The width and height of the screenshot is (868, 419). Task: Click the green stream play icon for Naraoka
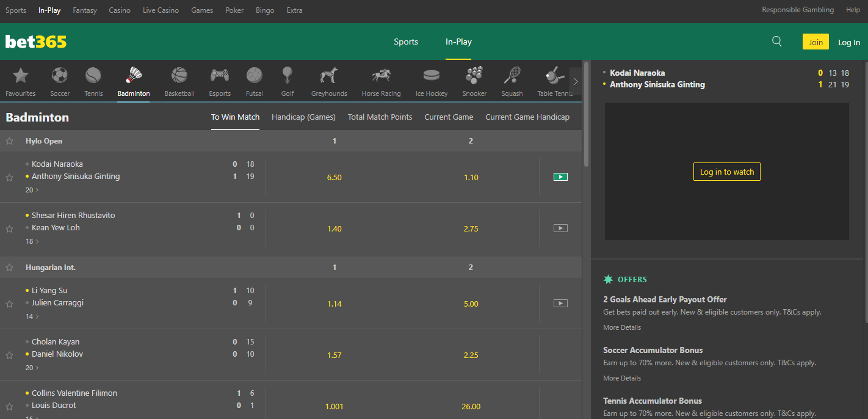tap(560, 177)
